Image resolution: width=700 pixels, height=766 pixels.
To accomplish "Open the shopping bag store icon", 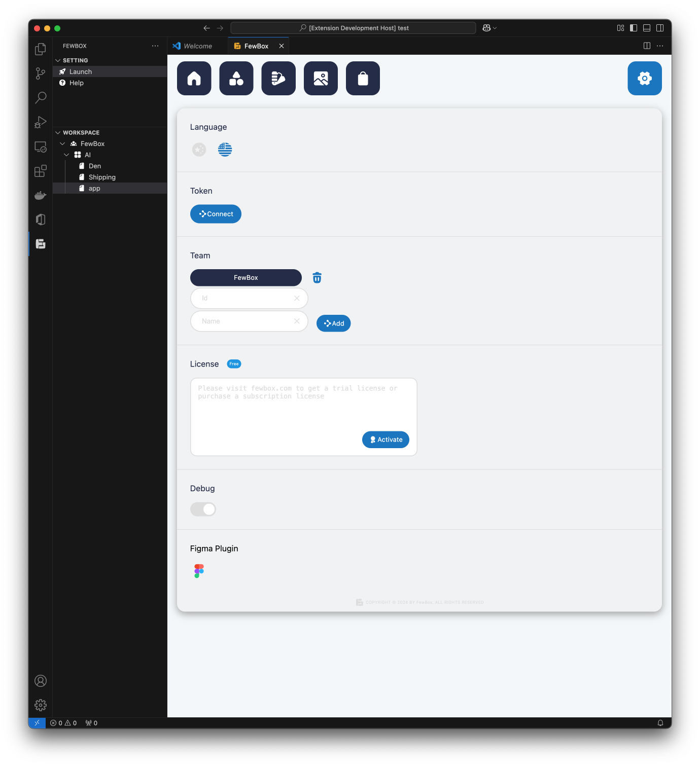I will pos(363,78).
